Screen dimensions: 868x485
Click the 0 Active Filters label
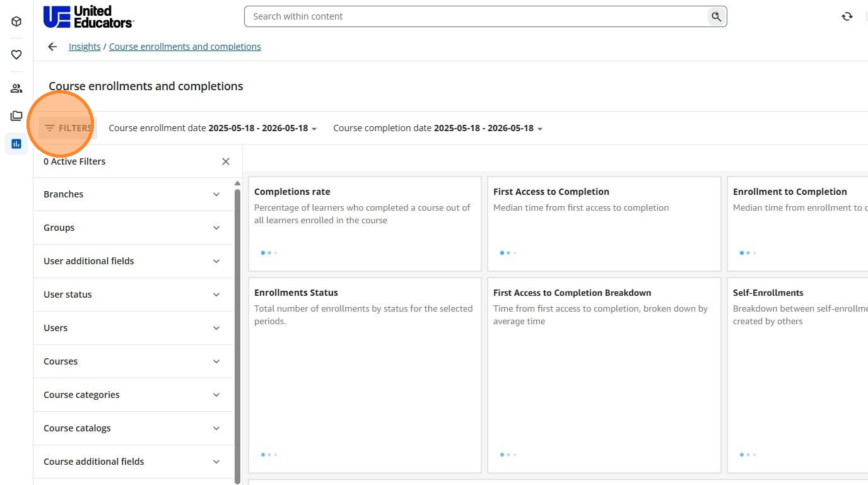(x=74, y=161)
